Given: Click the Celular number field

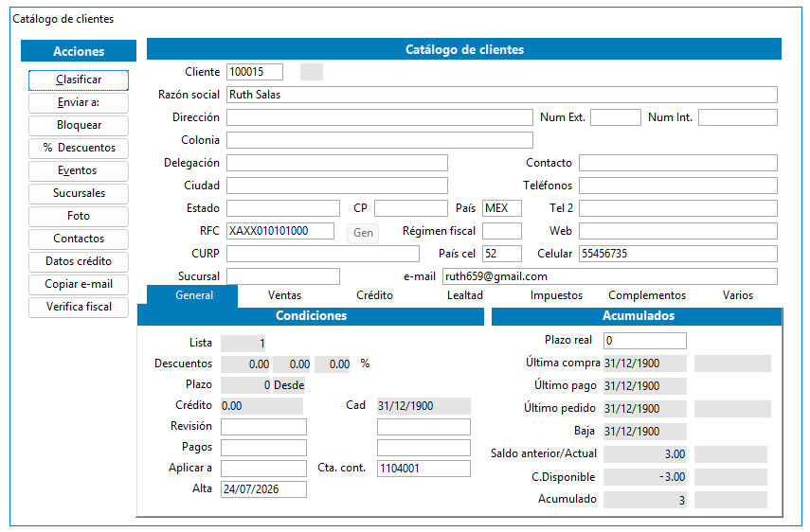Looking at the screenshot, I should click(677, 254).
